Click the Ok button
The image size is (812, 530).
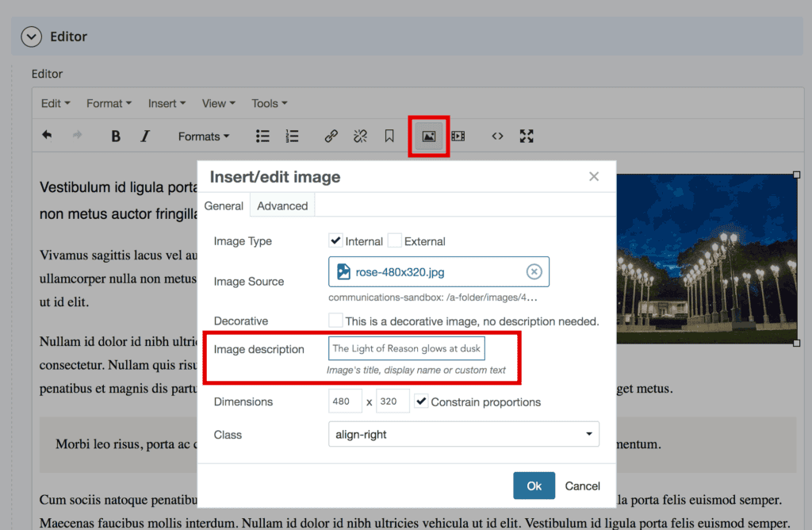[534, 486]
